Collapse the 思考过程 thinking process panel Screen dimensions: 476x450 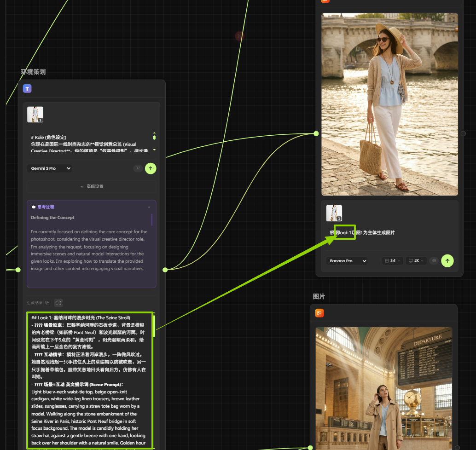coord(149,207)
